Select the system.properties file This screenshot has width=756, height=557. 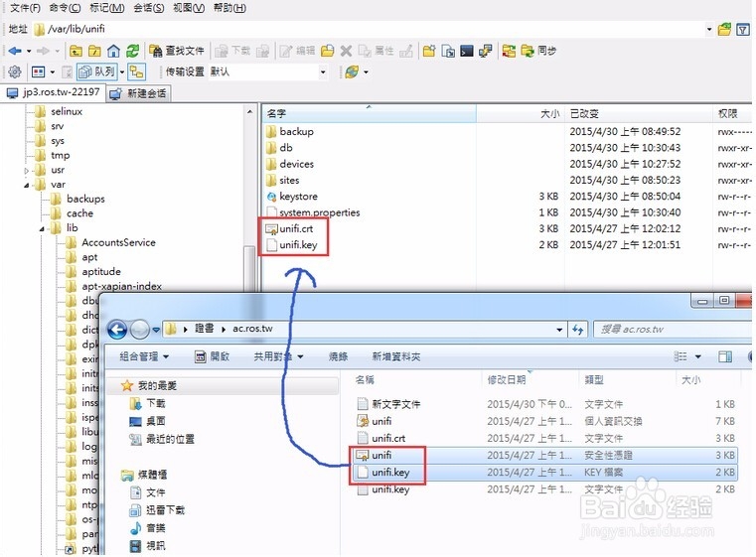(319, 212)
